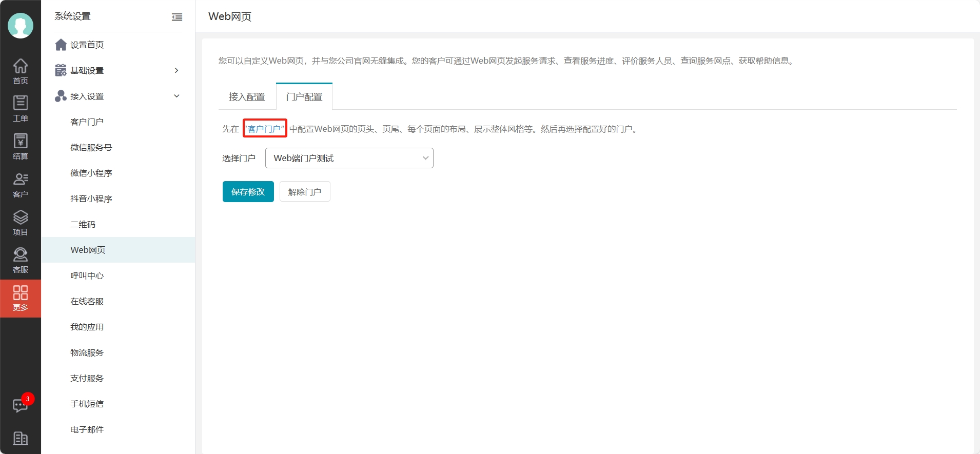980x454 pixels.
Task: Click the 系统设置 panel title
Action: click(72, 16)
